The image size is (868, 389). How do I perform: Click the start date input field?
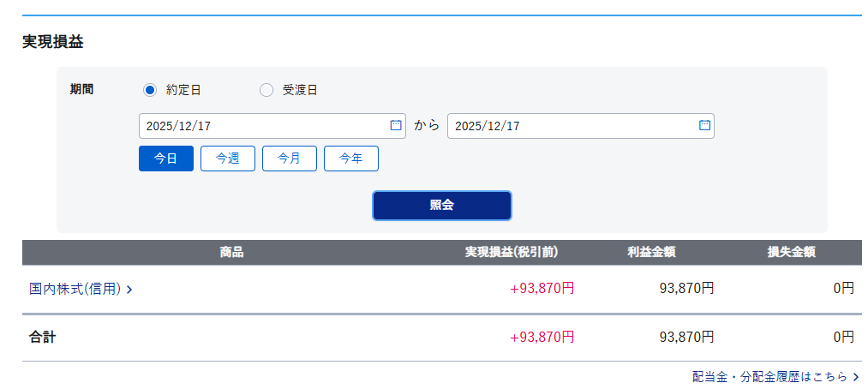click(x=261, y=126)
